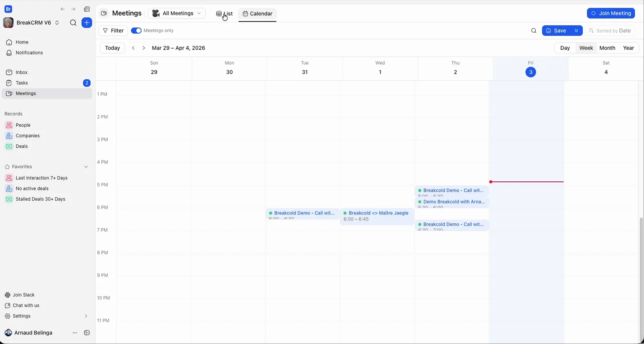Open Notifications bell item
This screenshot has width=644, height=344.
(x=47, y=53)
